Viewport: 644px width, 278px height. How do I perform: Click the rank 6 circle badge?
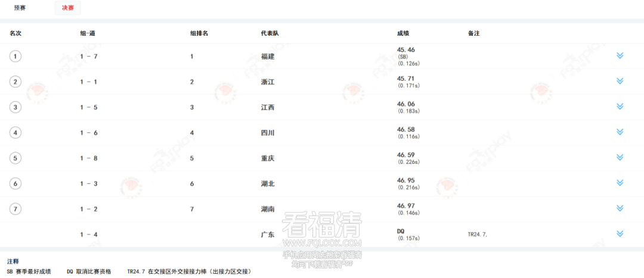(16, 183)
